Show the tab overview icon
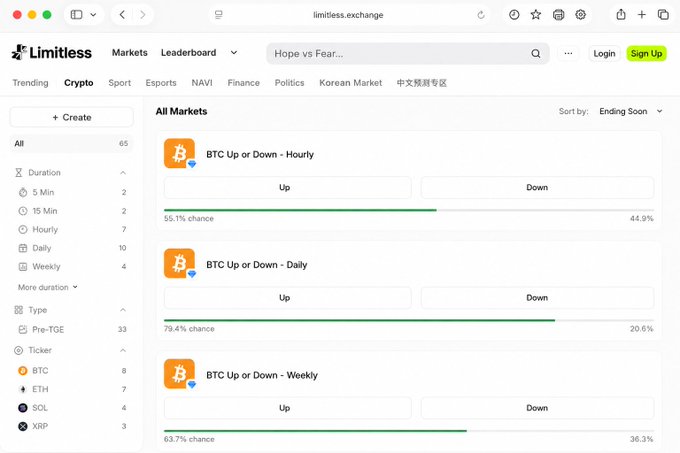 663,15
